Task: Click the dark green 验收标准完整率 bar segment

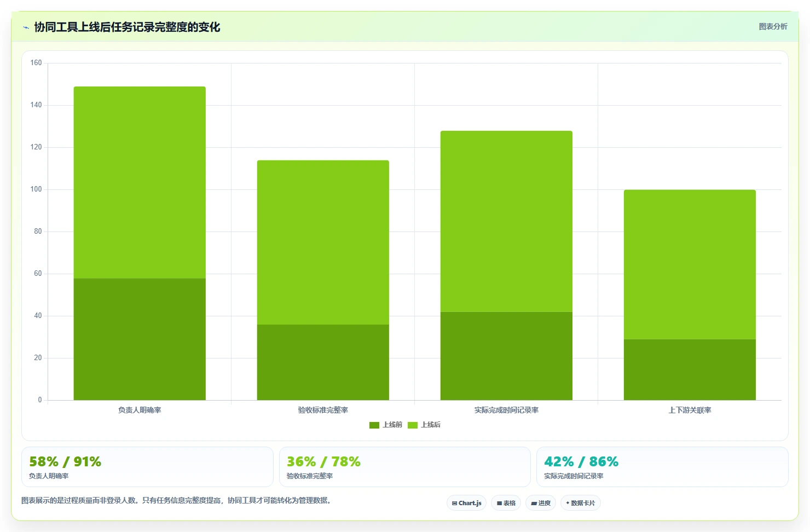Action: pyautogui.click(x=323, y=362)
